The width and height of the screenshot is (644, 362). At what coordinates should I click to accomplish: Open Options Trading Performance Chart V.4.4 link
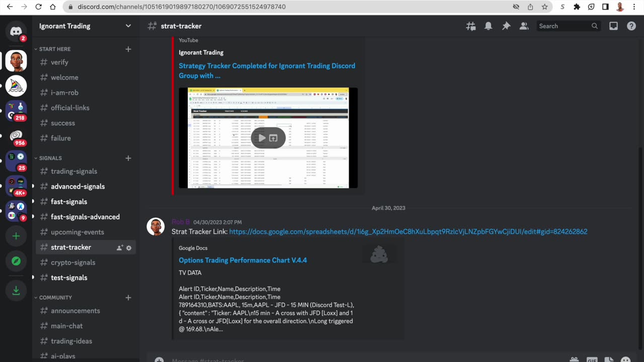243,260
